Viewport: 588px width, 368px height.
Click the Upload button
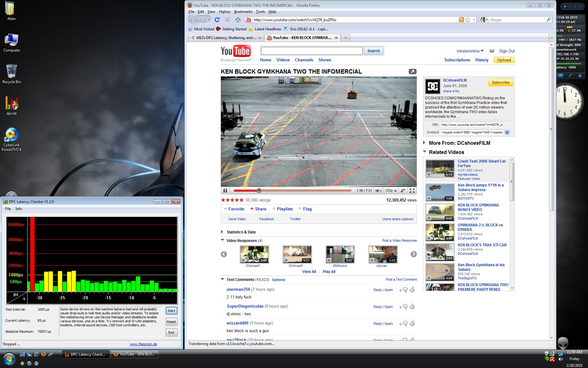click(x=504, y=60)
